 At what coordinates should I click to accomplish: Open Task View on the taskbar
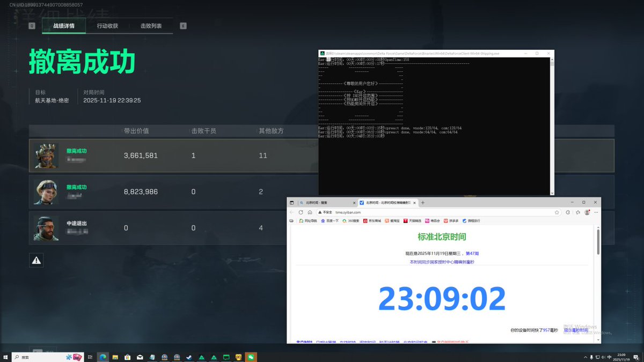90,357
